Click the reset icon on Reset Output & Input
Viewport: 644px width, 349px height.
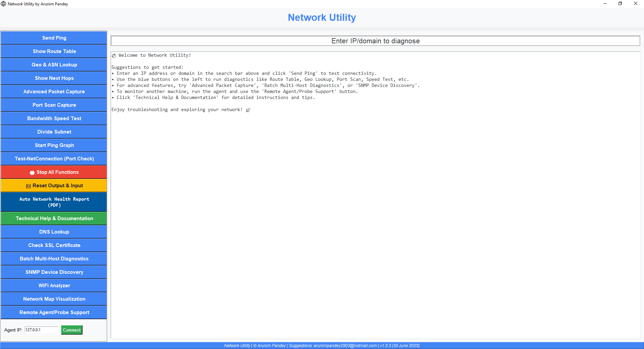(28, 186)
